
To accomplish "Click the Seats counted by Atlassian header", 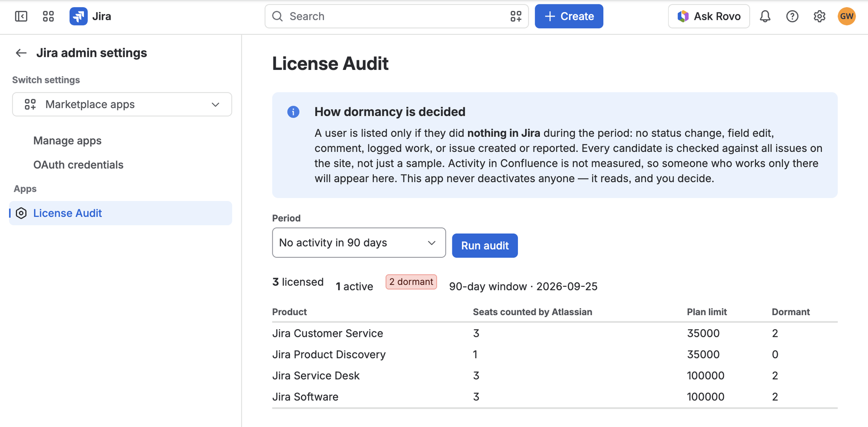I will click(532, 312).
